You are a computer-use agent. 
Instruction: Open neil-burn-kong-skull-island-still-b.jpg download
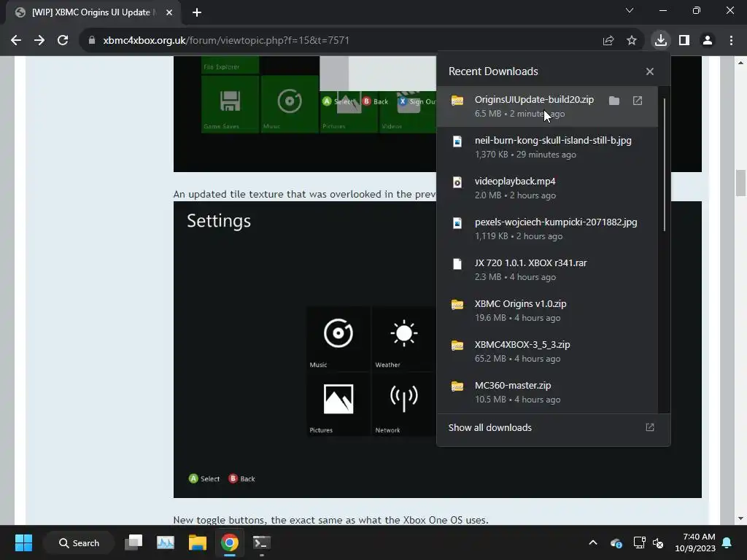tap(547, 147)
